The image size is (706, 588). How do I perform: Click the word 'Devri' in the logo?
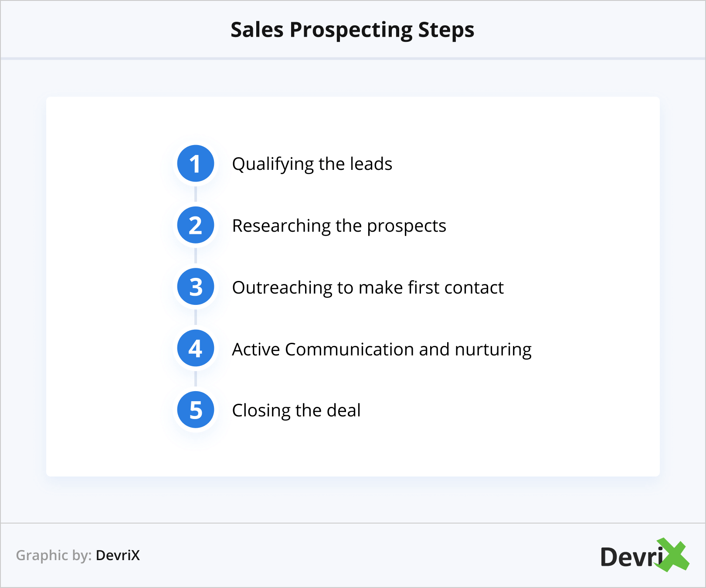pyautogui.click(x=630, y=557)
